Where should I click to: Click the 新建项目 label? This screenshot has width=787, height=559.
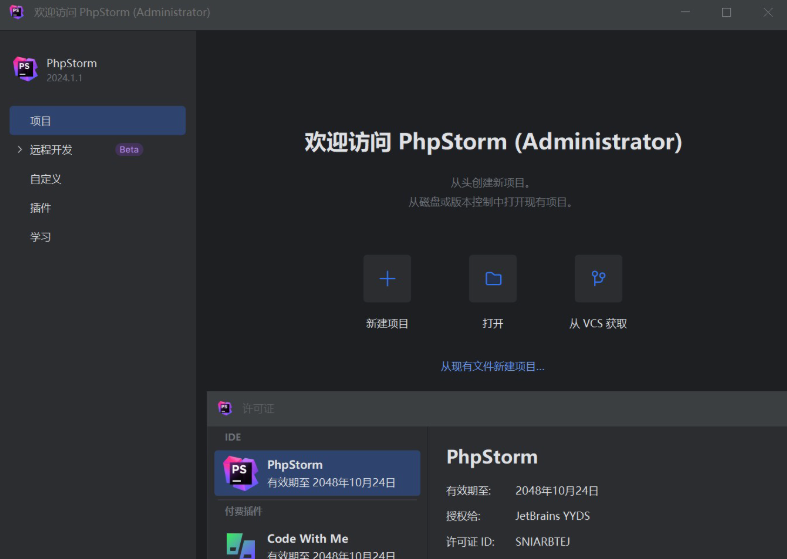pos(387,324)
